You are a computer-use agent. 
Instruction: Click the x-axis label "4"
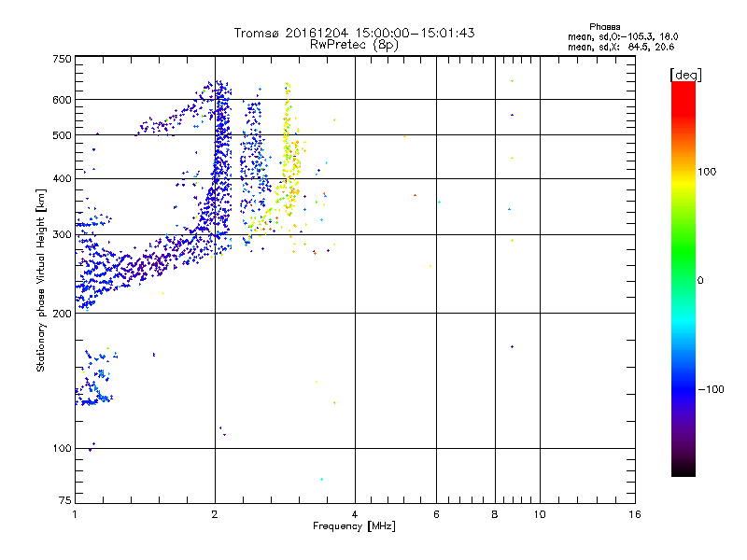click(355, 514)
